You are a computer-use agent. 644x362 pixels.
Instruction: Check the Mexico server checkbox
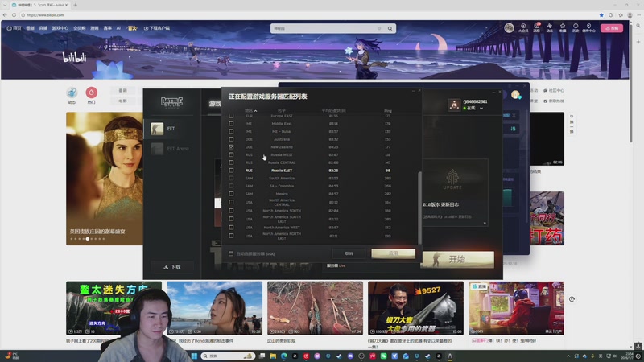tap(231, 194)
